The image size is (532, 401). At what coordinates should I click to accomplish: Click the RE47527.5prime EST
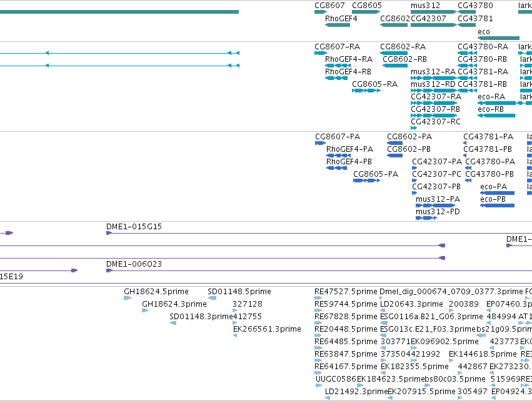(x=318, y=298)
